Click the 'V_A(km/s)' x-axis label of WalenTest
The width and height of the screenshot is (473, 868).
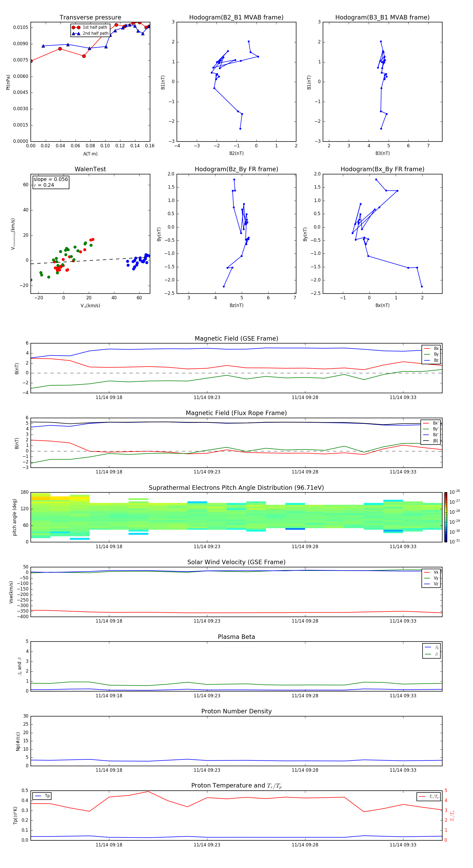[x=90, y=306]
